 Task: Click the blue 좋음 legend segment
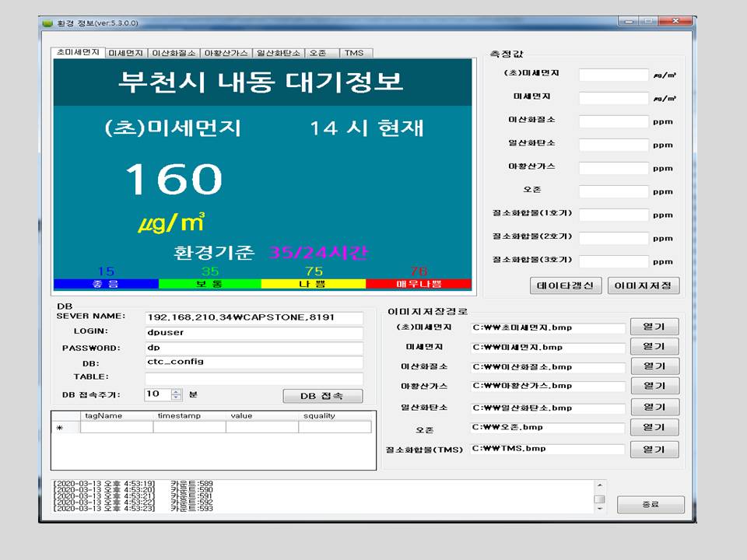(106, 284)
